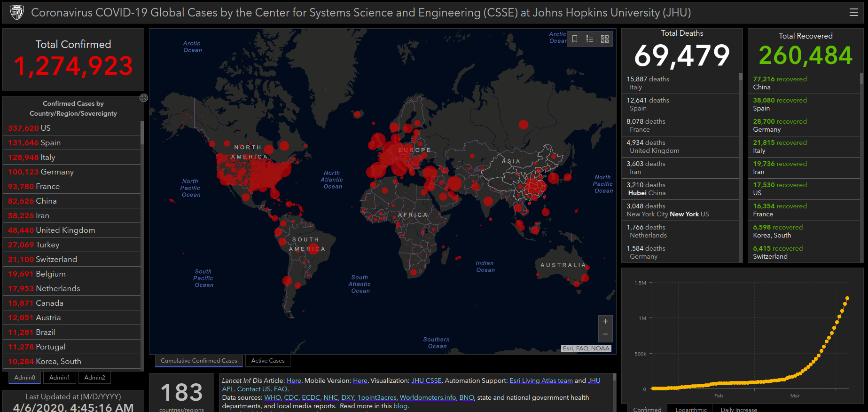Select the Admin1 tab
The height and width of the screenshot is (412, 868).
click(x=60, y=378)
